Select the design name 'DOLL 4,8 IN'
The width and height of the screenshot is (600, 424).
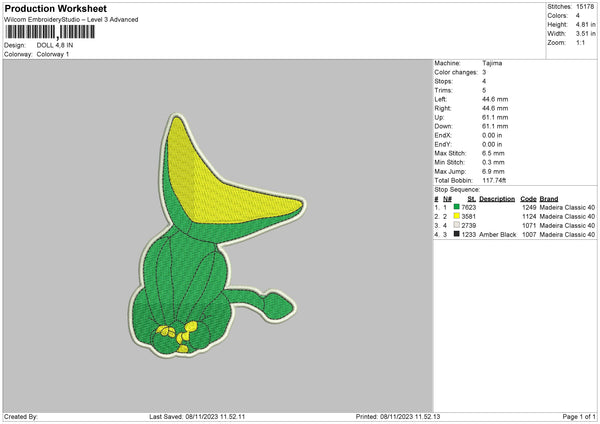point(55,45)
